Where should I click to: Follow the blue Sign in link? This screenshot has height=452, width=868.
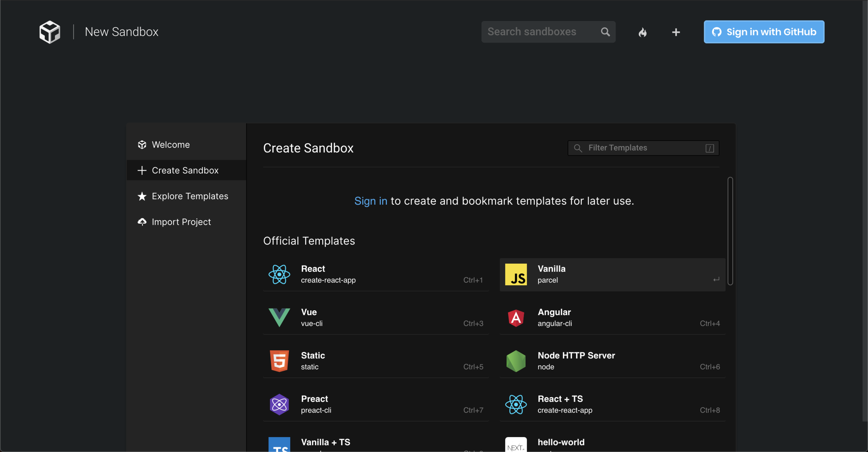(370, 201)
